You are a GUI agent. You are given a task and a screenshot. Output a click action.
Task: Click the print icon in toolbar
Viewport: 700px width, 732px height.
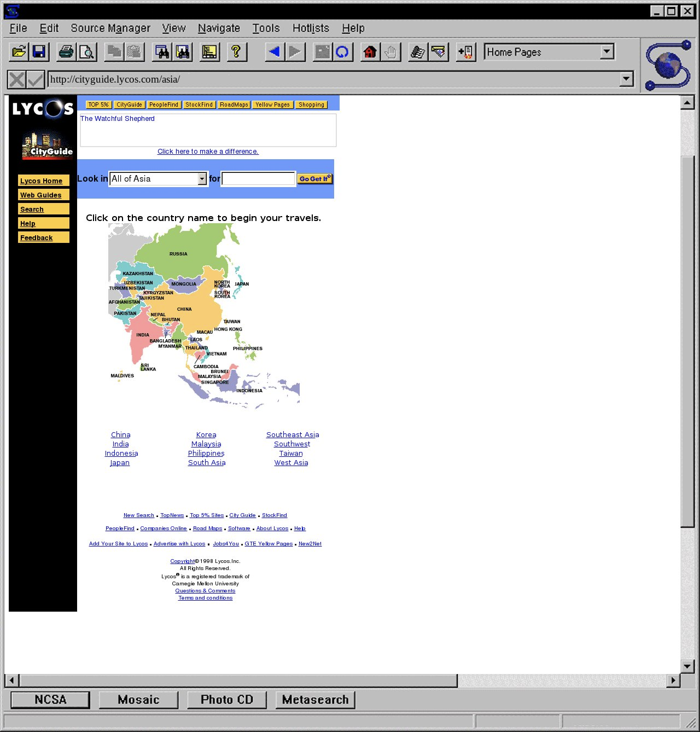tap(66, 52)
